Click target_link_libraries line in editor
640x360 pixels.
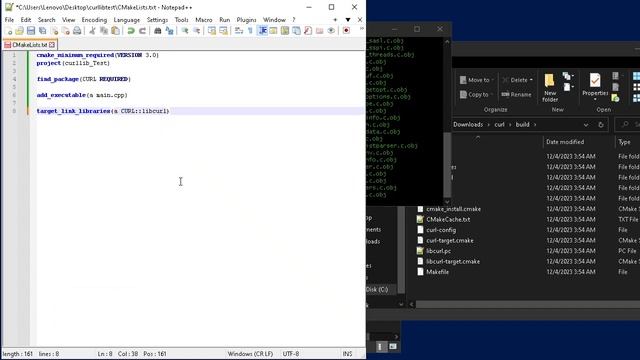click(x=102, y=111)
